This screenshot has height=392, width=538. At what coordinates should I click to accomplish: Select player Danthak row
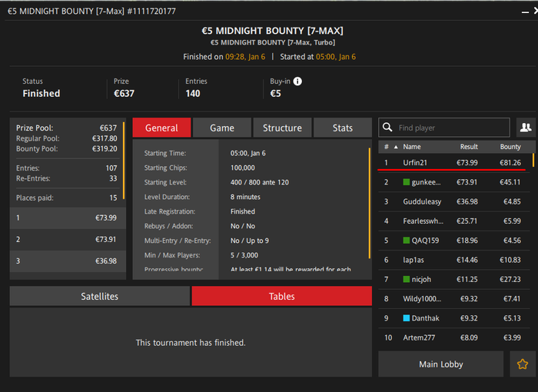(x=454, y=318)
